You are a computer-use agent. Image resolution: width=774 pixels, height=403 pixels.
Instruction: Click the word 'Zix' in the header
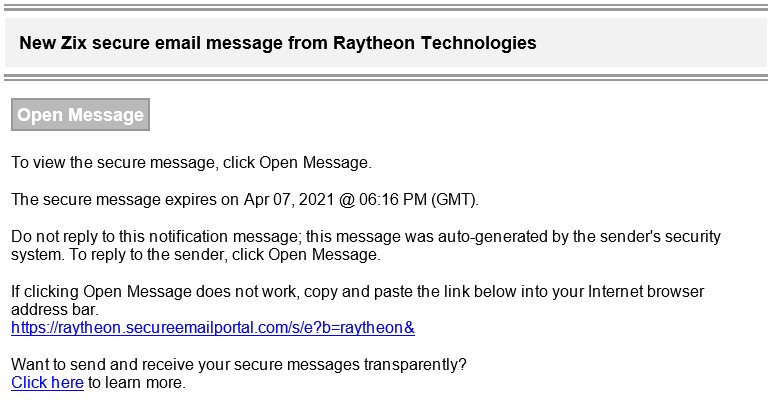74,43
